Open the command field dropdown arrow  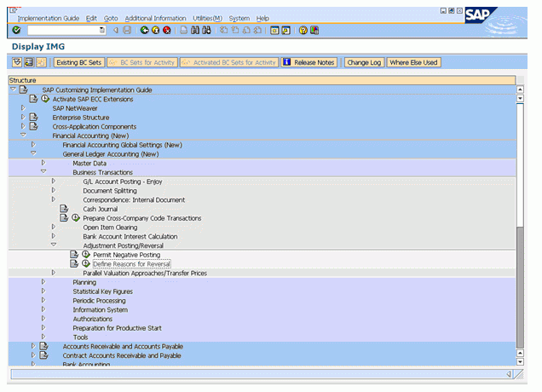(102, 30)
